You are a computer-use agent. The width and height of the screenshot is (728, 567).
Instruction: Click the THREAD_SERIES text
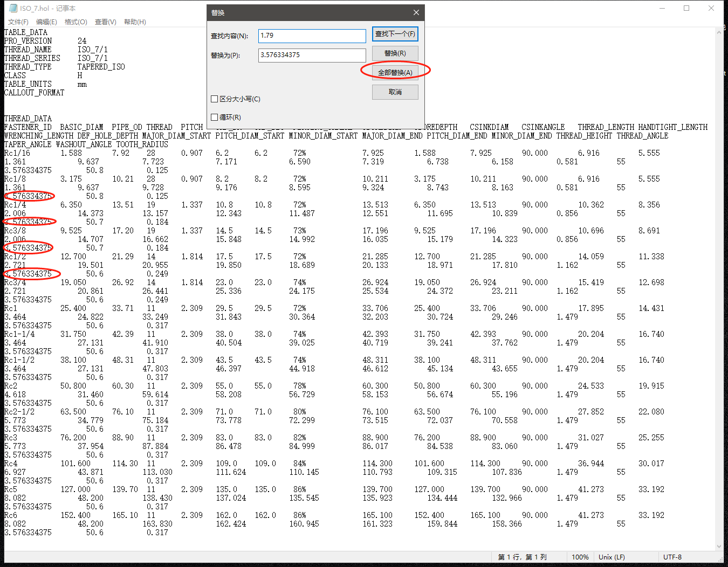pyautogui.click(x=32, y=58)
